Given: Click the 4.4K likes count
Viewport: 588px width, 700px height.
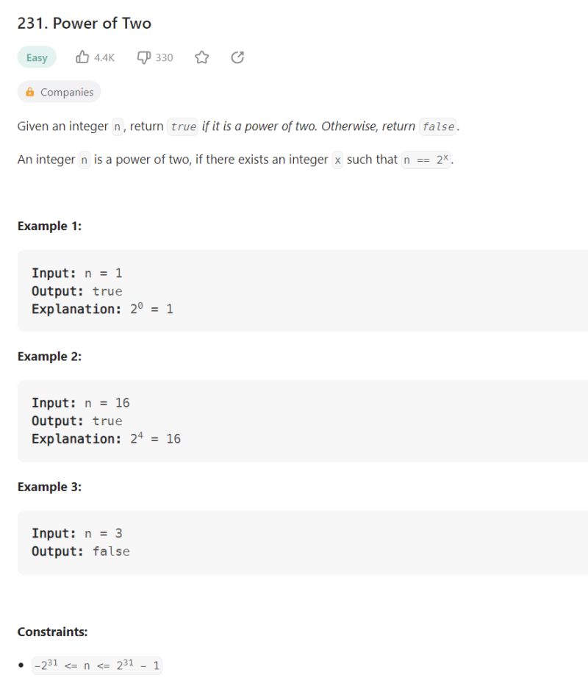Looking at the screenshot, I should tap(104, 57).
